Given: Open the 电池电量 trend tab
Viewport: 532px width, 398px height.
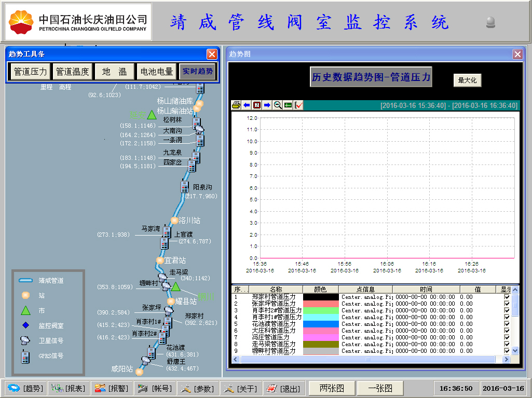Looking at the screenshot, I should [156, 72].
